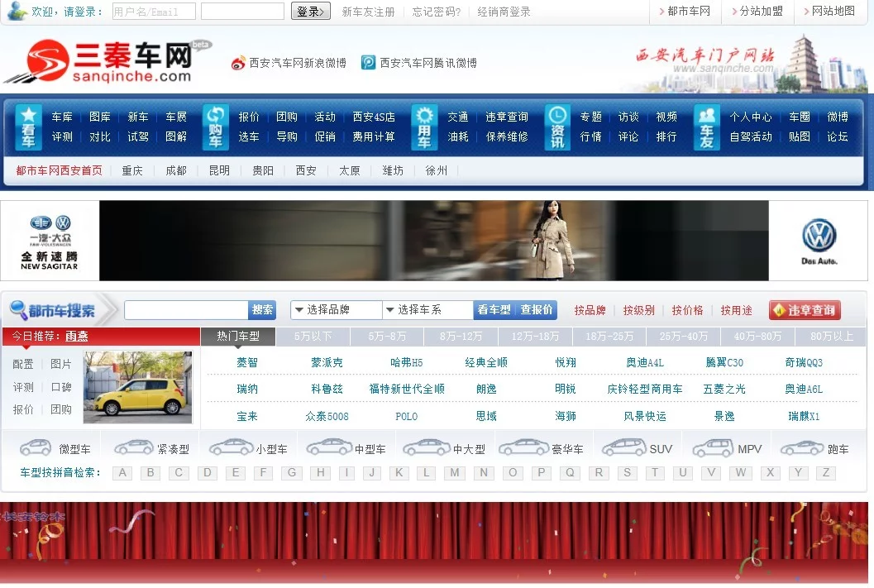Screen dimensions: 874x588
Task: Go to 都市车网西安首页
Action: [59, 170]
